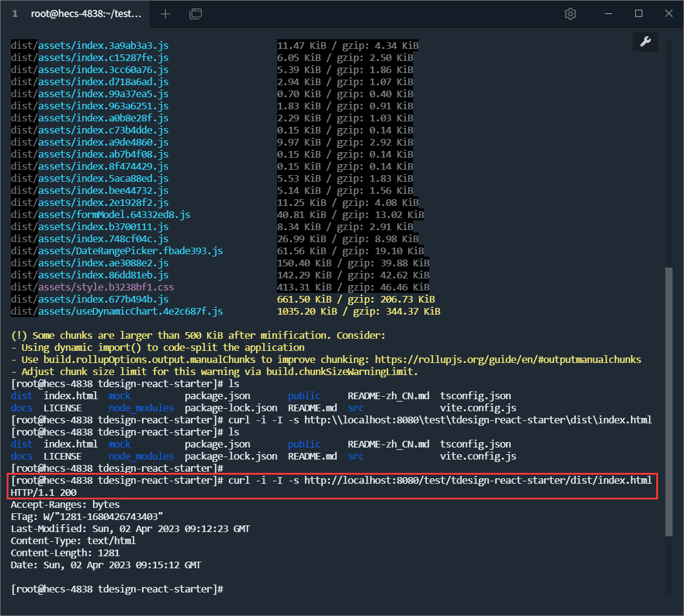Image resolution: width=684 pixels, height=616 pixels.
Task: Click dist/assets/index.ae3088e2.js line
Action: pos(89,263)
